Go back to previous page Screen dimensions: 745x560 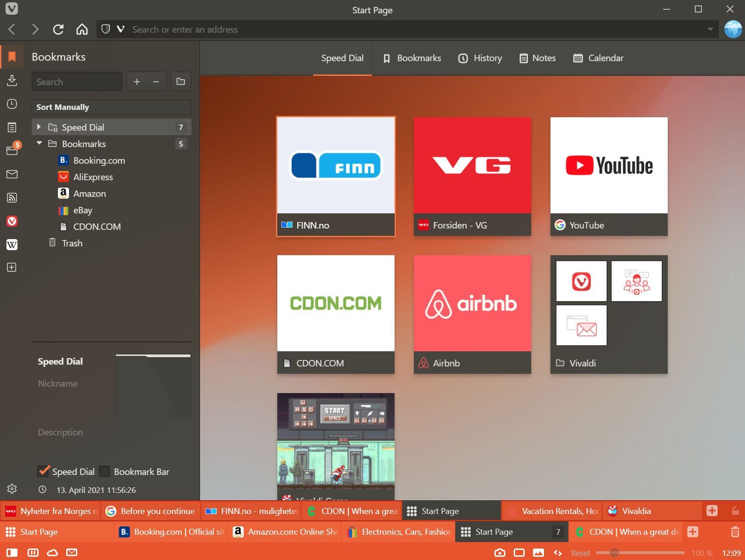[x=12, y=29]
